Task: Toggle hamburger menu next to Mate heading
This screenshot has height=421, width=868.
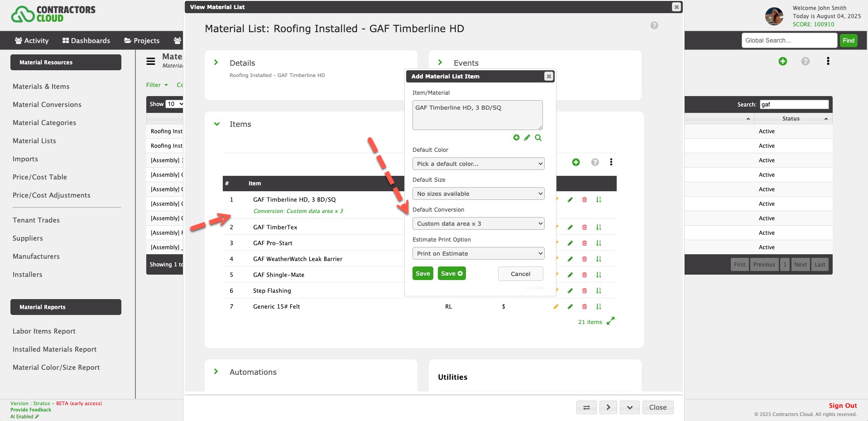Action: [151, 61]
